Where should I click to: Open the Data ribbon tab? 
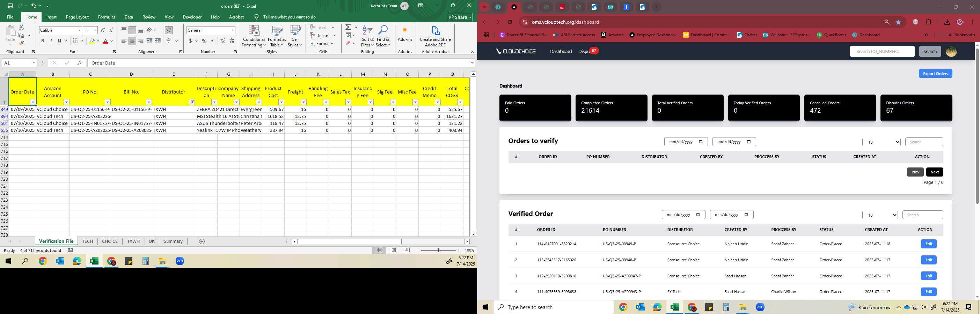pos(129,17)
